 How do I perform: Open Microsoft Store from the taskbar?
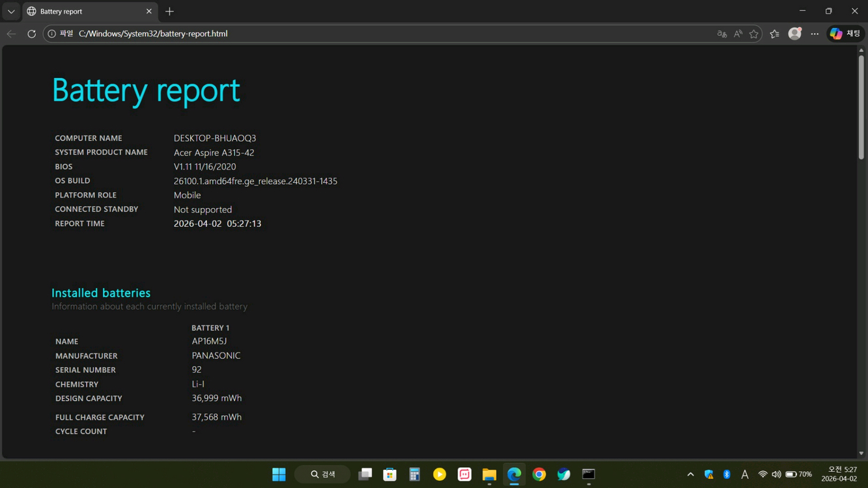tap(389, 474)
